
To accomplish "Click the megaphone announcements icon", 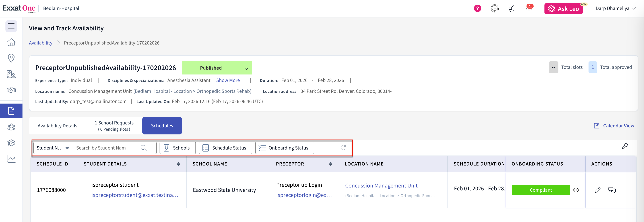I will point(512,9).
